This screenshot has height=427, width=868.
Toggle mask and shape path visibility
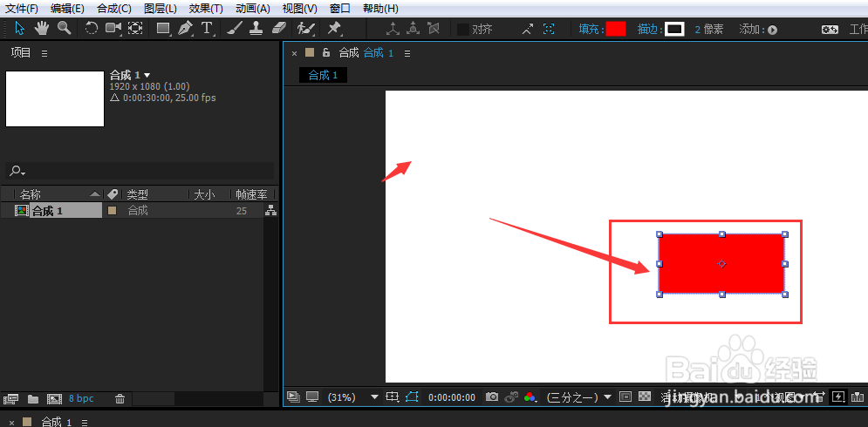pyautogui.click(x=411, y=396)
